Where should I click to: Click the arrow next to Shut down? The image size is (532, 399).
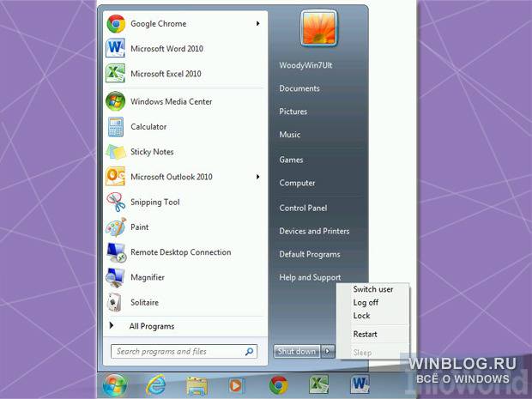pyautogui.click(x=328, y=351)
